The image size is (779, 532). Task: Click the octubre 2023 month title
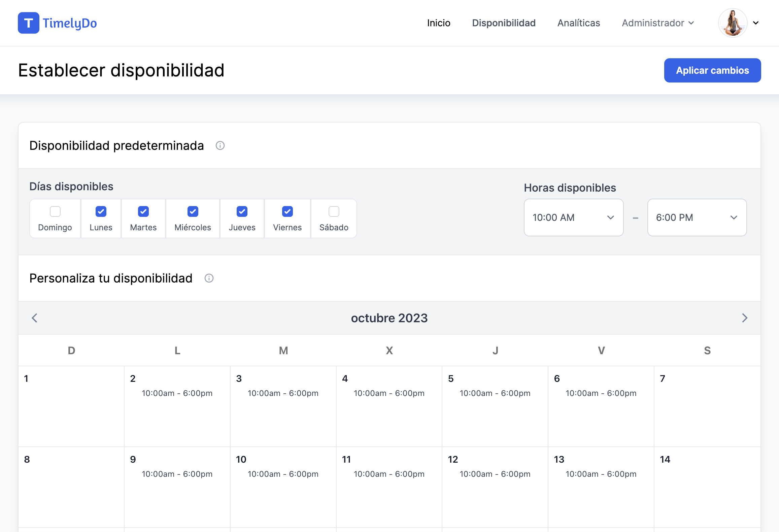click(389, 318)
